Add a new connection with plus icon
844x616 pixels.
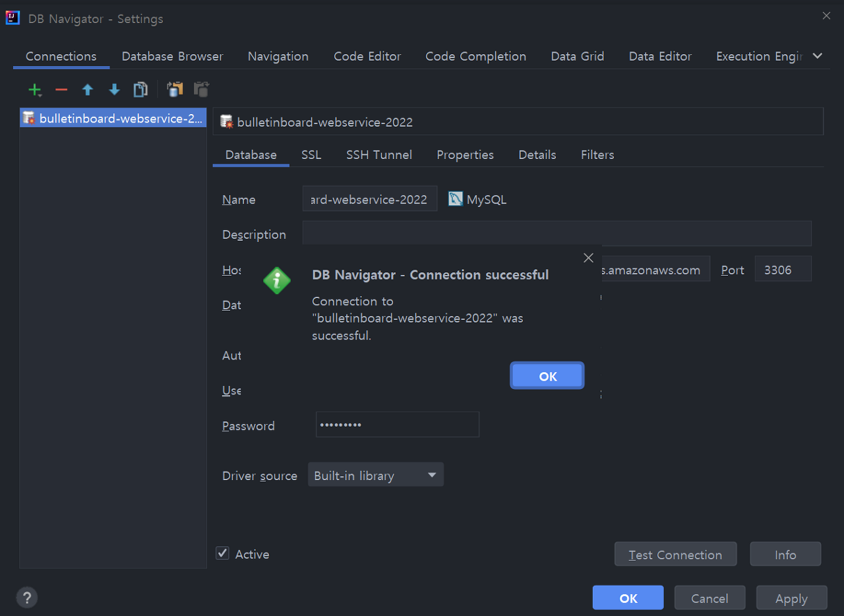(35, 90)
